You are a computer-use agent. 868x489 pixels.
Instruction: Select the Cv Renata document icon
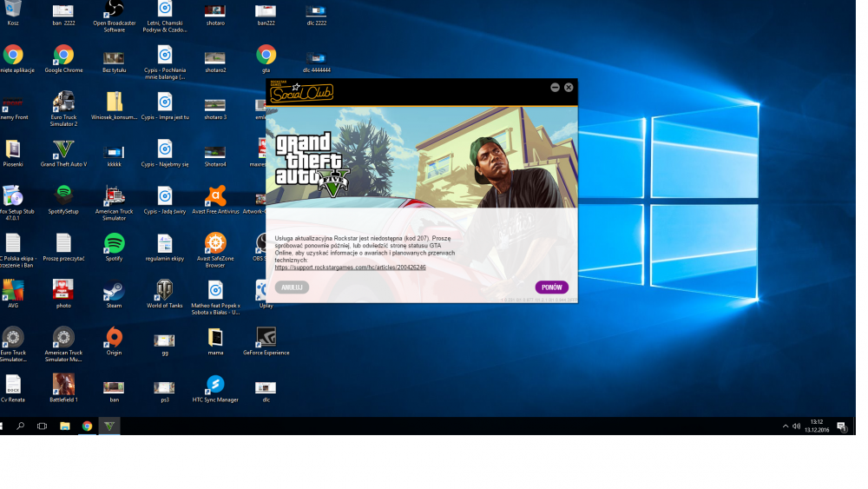pyautogui.click(x=13, y=389)
